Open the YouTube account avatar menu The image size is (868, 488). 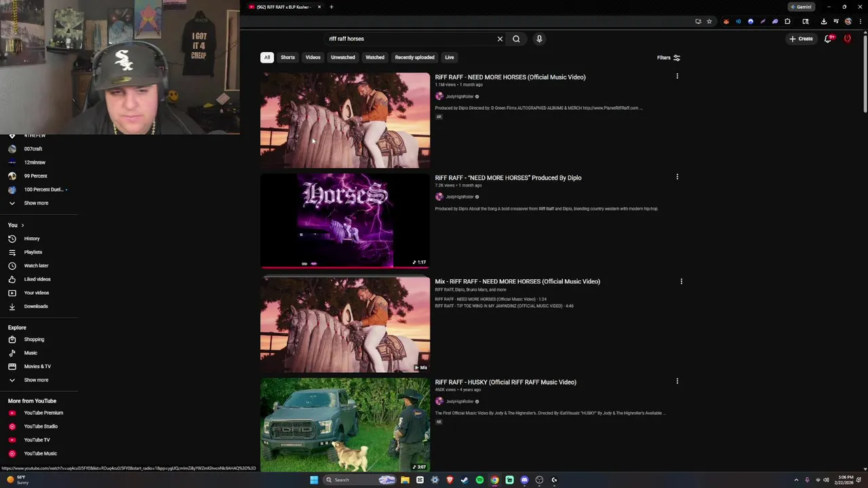click(x=847, y=39)
